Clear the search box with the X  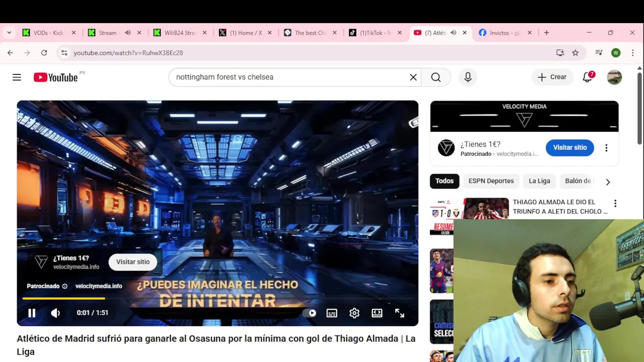413,77
